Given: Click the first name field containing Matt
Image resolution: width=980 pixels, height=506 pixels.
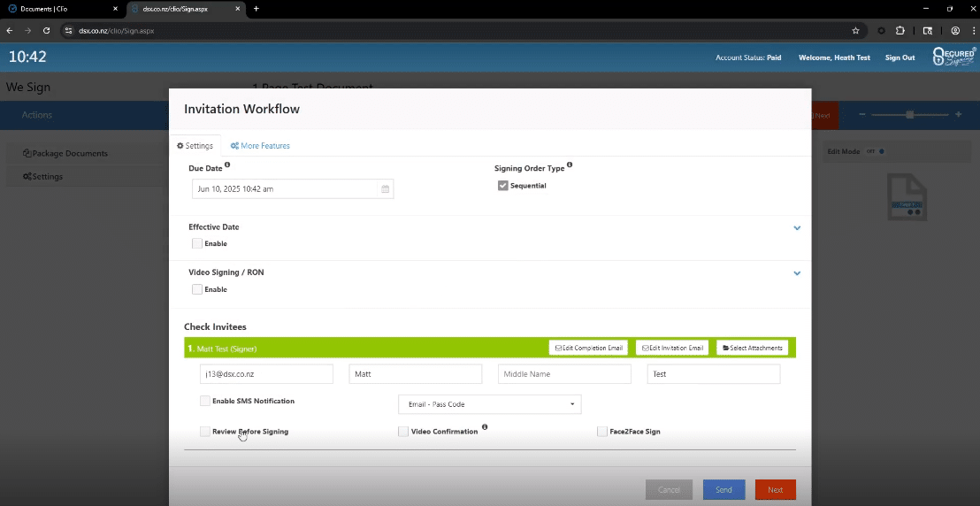Looking at the screenshot, I should point(416,374).
